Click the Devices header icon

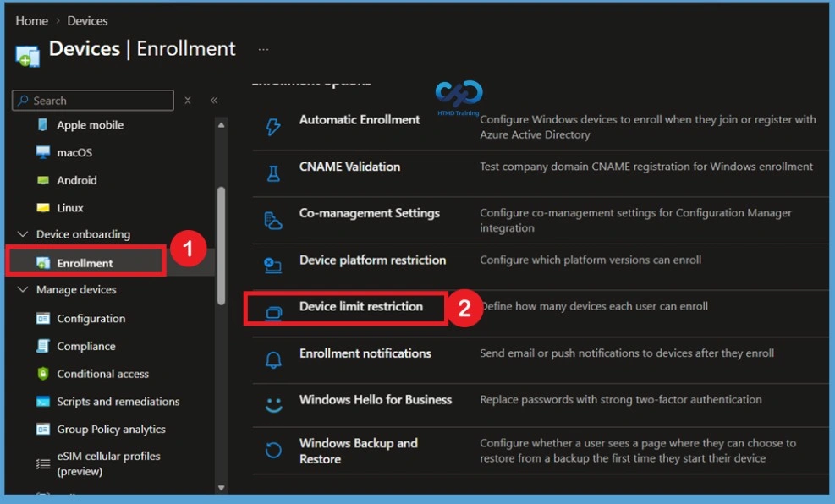(x=28, y=56)
